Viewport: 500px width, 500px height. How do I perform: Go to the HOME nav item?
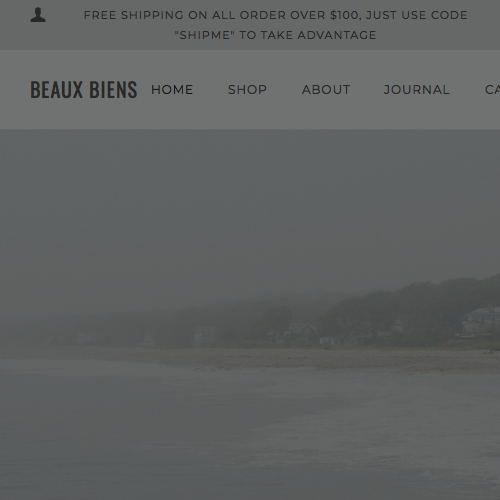pos(172,90)
